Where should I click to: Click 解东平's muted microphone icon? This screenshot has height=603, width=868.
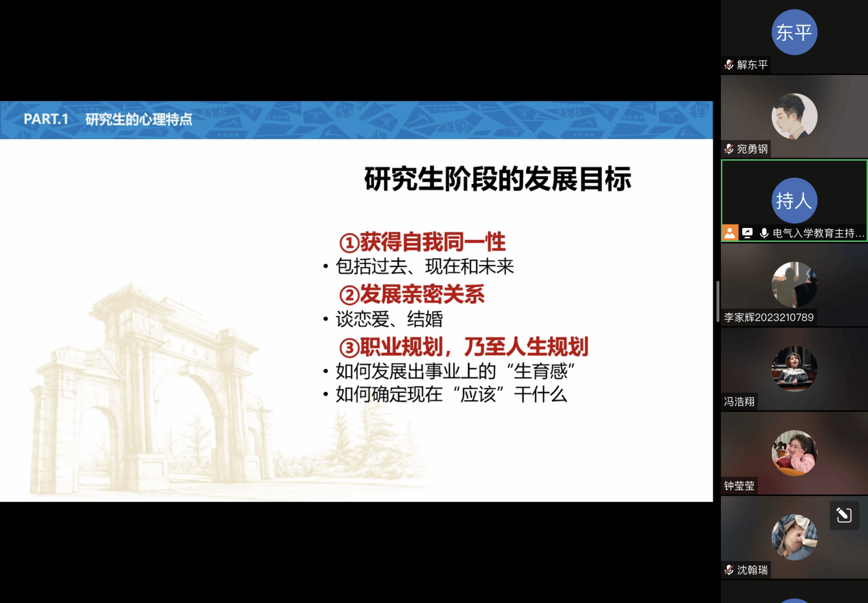click(x=729, y=65)
